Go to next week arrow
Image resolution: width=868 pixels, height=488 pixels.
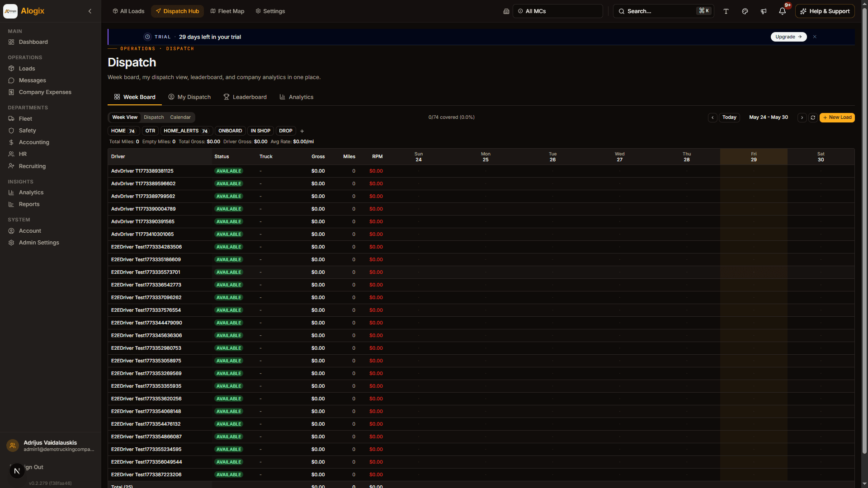point(802,117)
